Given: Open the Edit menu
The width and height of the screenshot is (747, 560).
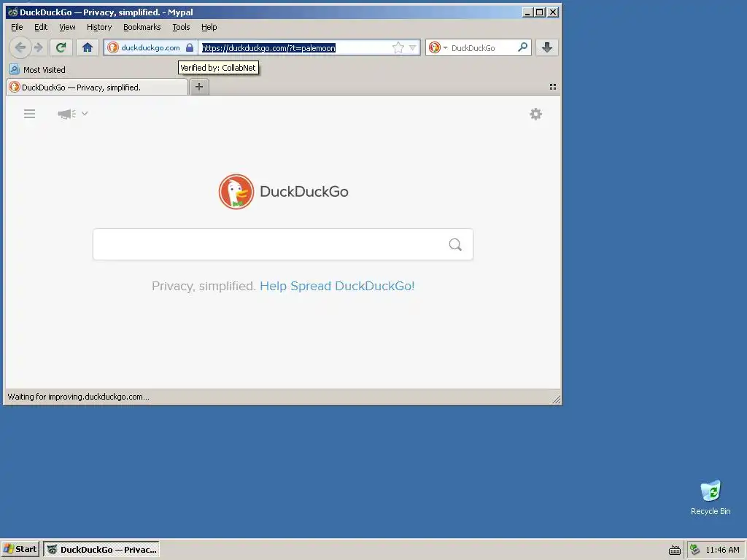Looking at the screenshot, I should 41,27.
